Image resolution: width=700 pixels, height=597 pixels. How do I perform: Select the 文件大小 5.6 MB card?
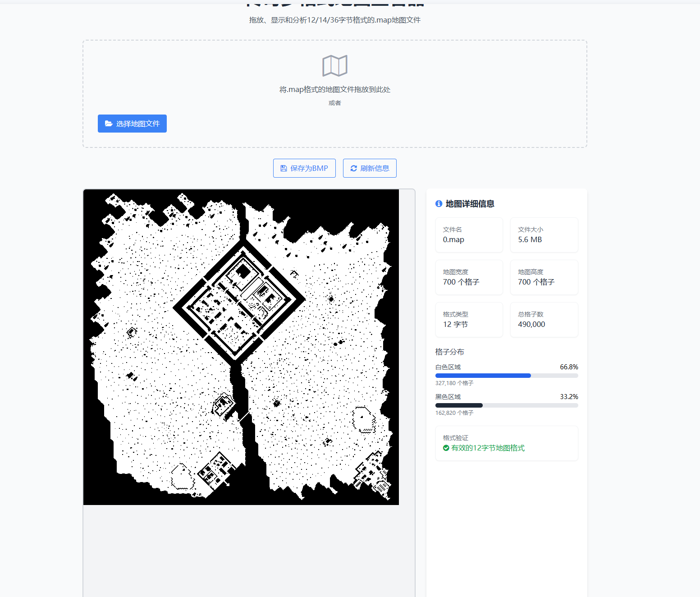(544, 235)
